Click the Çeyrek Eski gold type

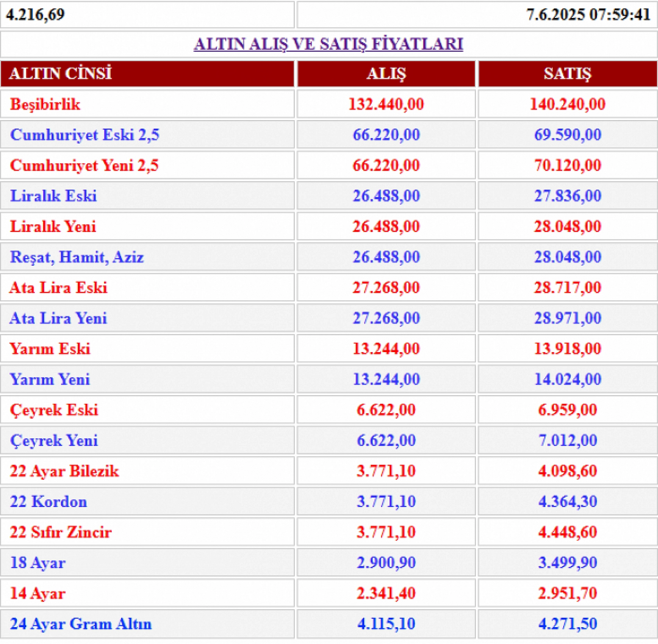point(55,410)
